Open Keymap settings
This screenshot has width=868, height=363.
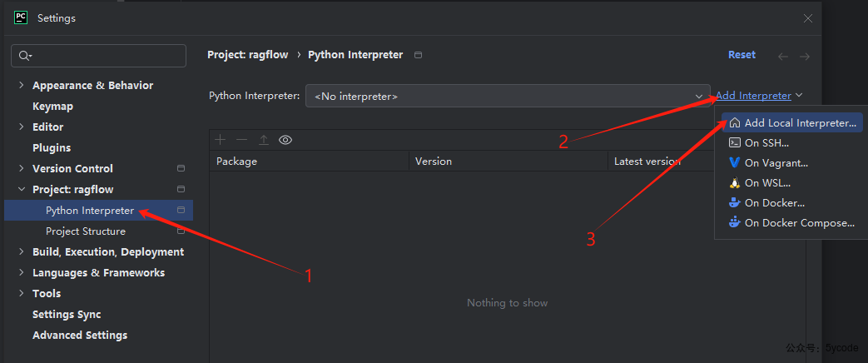tap(52, 106)
